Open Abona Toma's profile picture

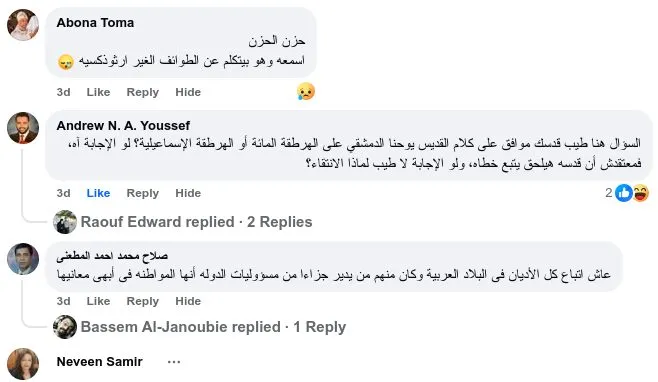pyautogui.click(x=23, y=25)
